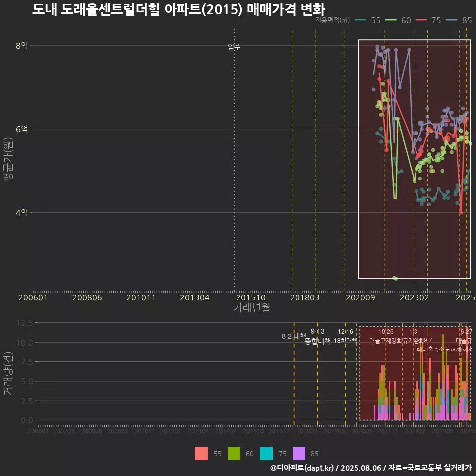Screen dimensions: 476x476
Task: Click '202009' on the price chart x-axis
Action: tap(360, 297)
